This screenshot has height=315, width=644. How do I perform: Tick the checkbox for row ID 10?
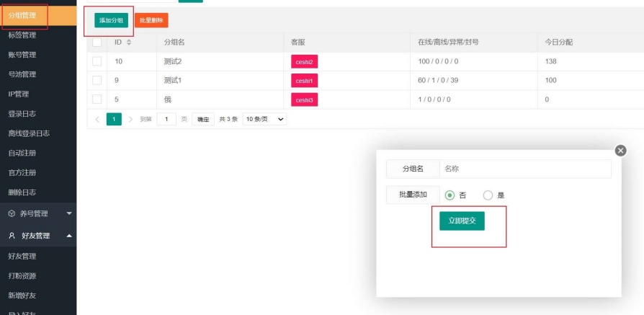click(x=97, y=61)
